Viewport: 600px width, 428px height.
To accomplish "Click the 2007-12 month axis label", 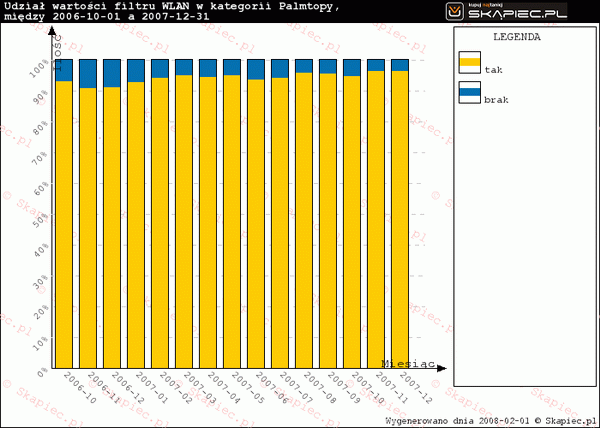I will click(x=416, y=388).
